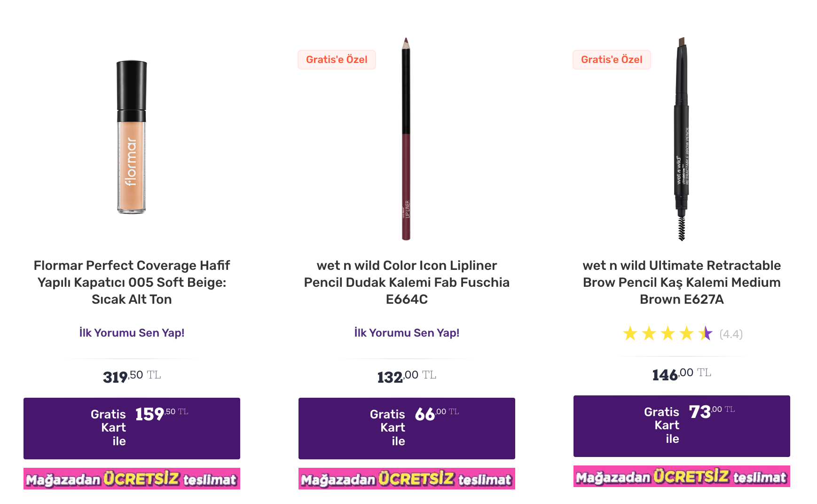Select Gratis Kart 159,50 TL price box
The image size is (817, 504).
click(132, 428)
